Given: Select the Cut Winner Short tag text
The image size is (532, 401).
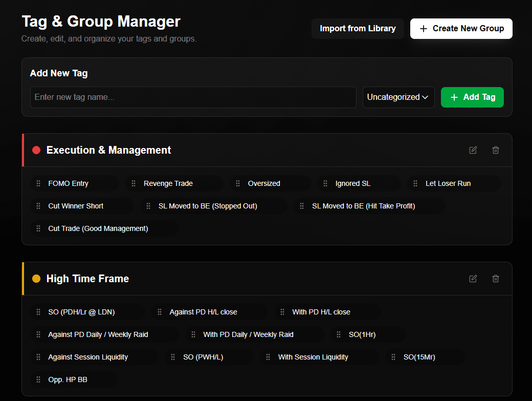Looking at the screenshot, I should pos(76,206).
